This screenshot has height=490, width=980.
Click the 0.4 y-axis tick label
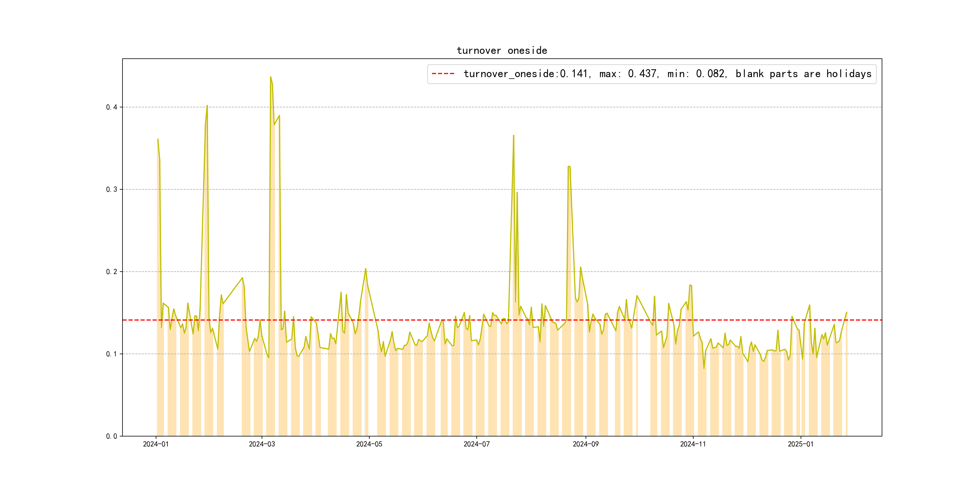[x=112, y=107]
